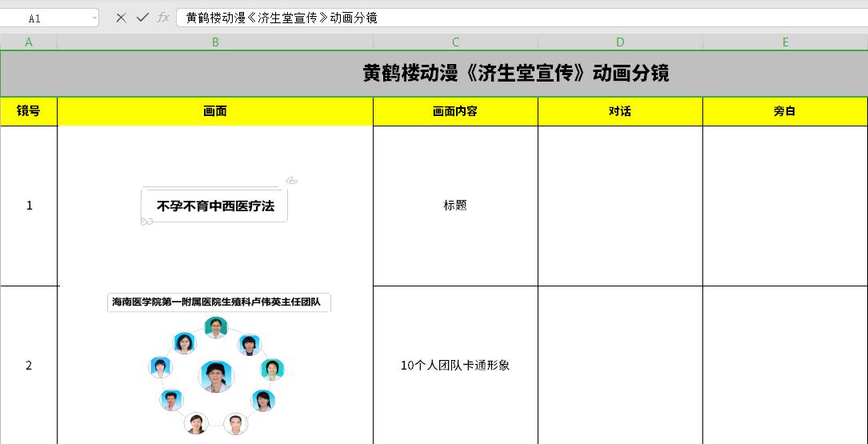Open insert function fx icon

(162, 18)
